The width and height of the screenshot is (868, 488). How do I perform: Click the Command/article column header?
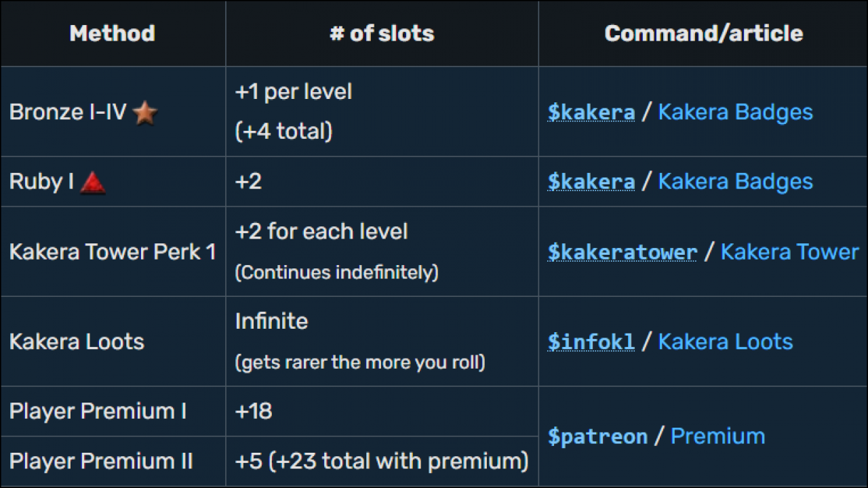tap(703, 33)
